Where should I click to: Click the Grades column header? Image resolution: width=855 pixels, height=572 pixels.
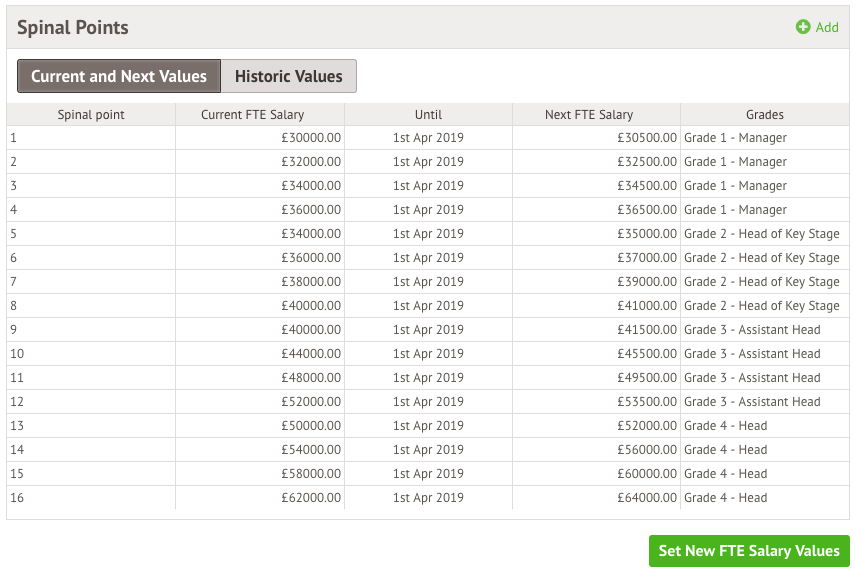click(764, 115)
